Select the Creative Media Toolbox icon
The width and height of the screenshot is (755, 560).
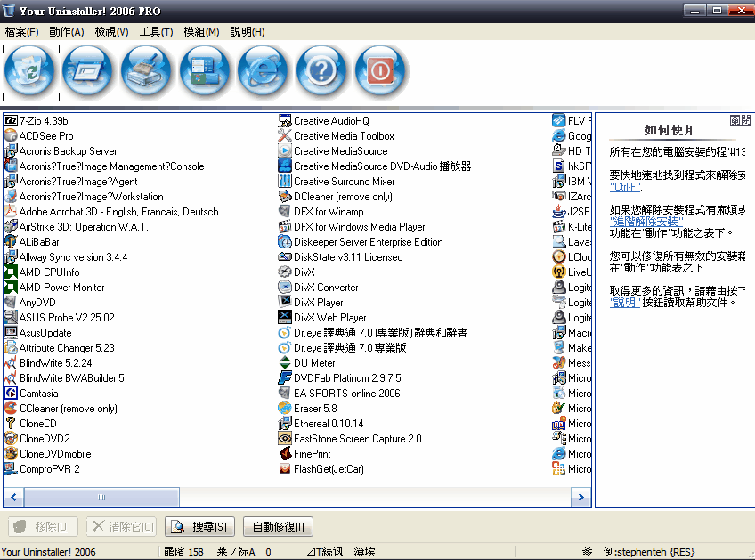pyautogui.click(x=285, y=136)
